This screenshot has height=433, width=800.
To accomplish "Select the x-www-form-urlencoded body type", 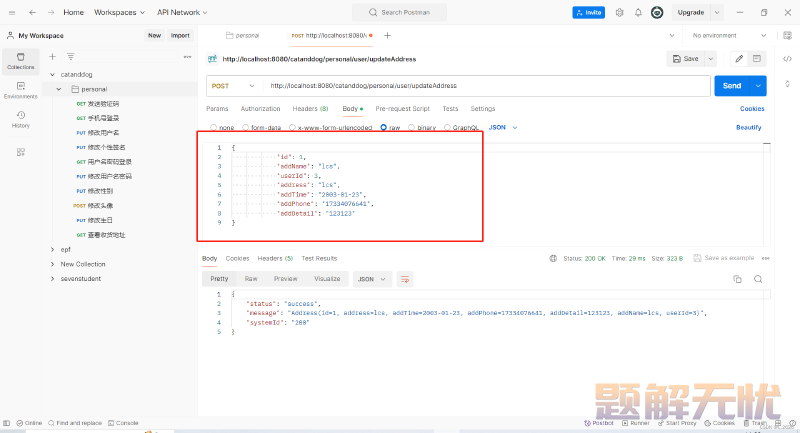I will (x=292, y=128).
